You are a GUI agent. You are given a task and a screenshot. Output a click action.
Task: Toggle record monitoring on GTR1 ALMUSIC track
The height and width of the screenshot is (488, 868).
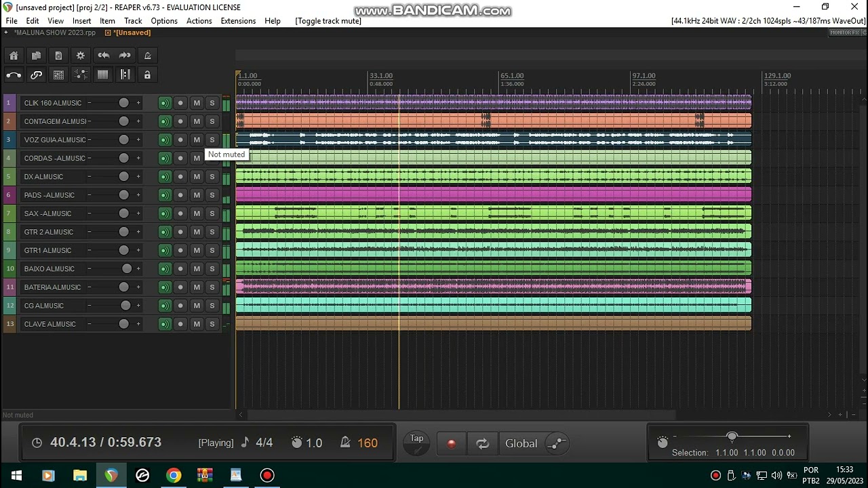pyautogui.click(x=164, y=250)
